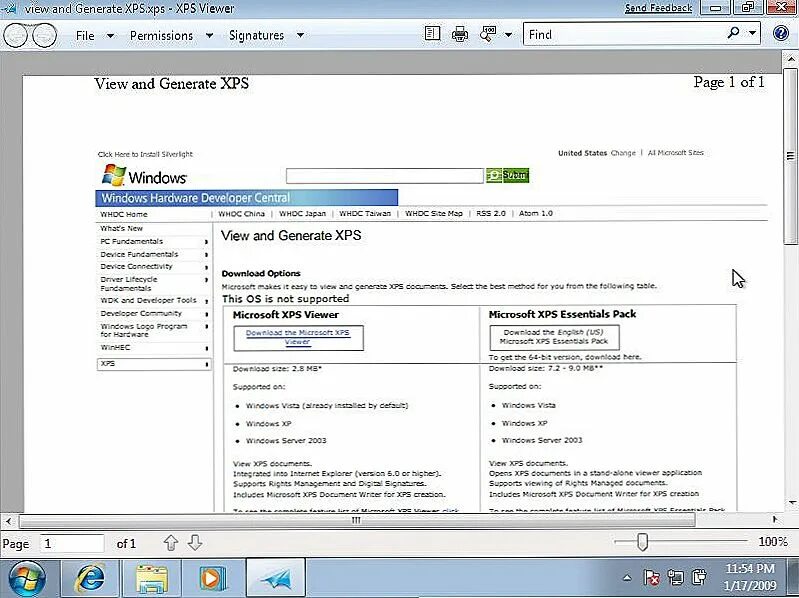Click Download the Microsoft XPS Viewer link
Viewport: 799px width, 598px height.
click(298, 337)
